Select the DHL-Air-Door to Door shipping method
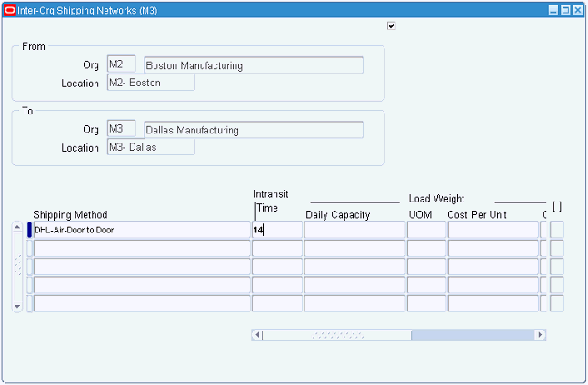This screenshot has height=385, width=588. 142,230
